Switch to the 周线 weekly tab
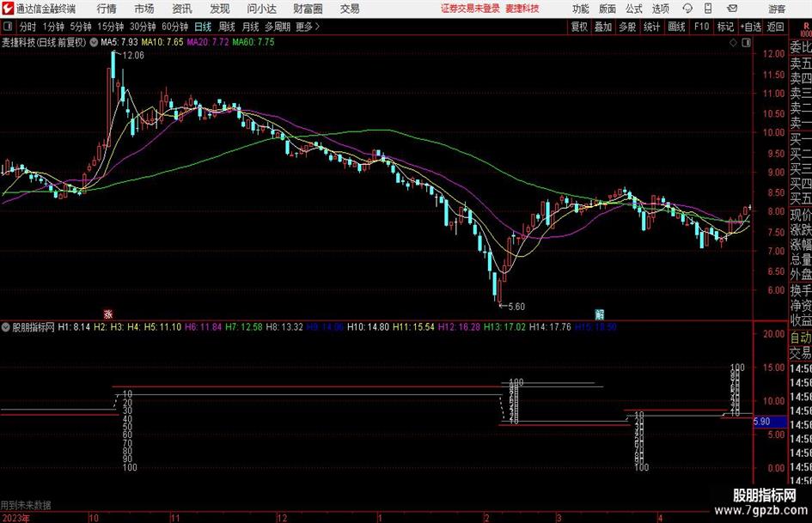 [x=227, y=27]
